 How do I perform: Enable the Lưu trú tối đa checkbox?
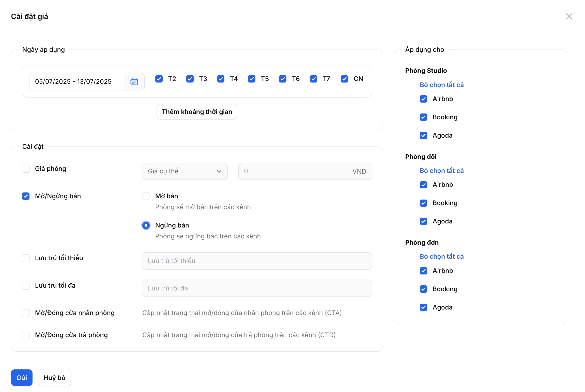tap(26, 285)
